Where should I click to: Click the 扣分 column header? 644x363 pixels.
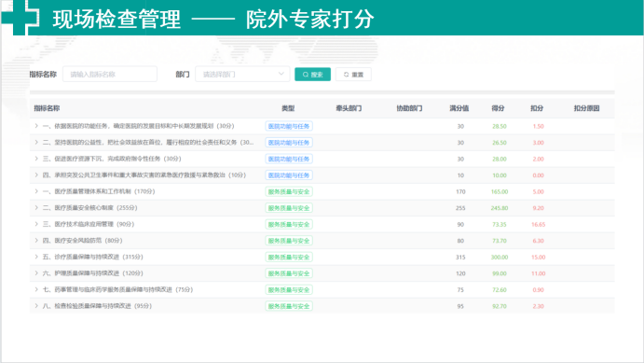(537, 108)
